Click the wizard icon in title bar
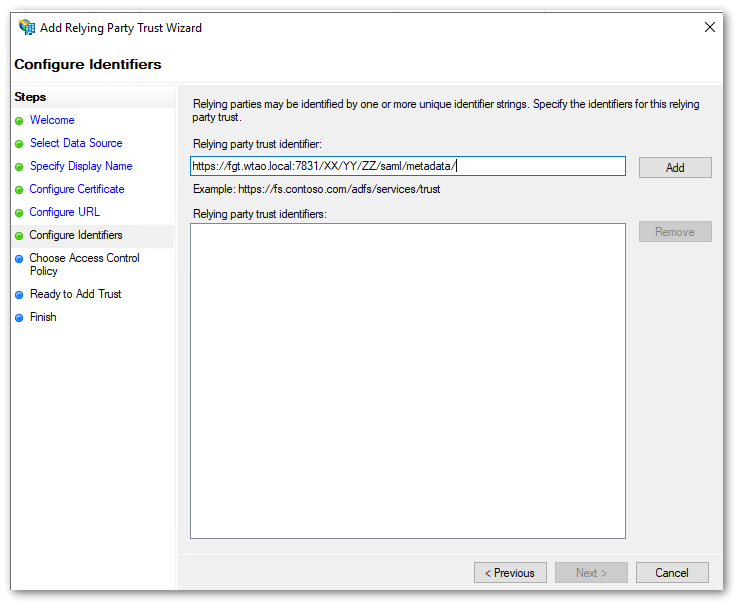 pyautogui.click(x=26, y=28)
